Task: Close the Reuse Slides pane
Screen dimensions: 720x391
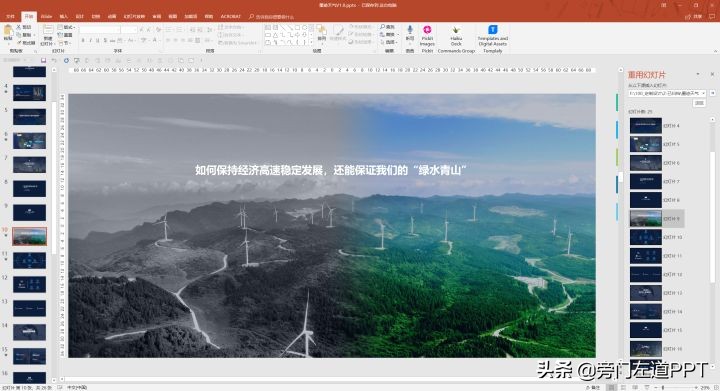Action: tap(712, 74)
